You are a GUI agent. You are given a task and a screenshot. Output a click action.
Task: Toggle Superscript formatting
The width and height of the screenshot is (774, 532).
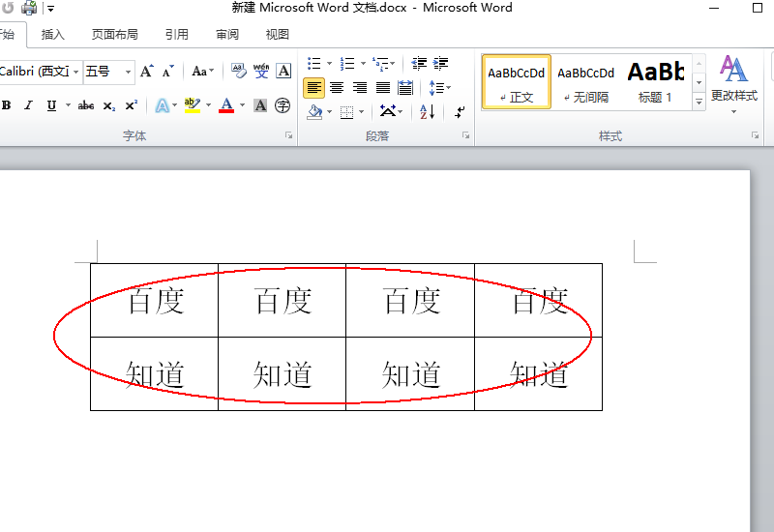[x=132, y=105]
